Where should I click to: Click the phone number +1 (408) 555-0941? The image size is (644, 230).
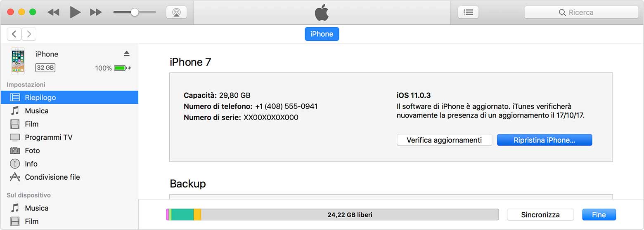click(286, 106)
